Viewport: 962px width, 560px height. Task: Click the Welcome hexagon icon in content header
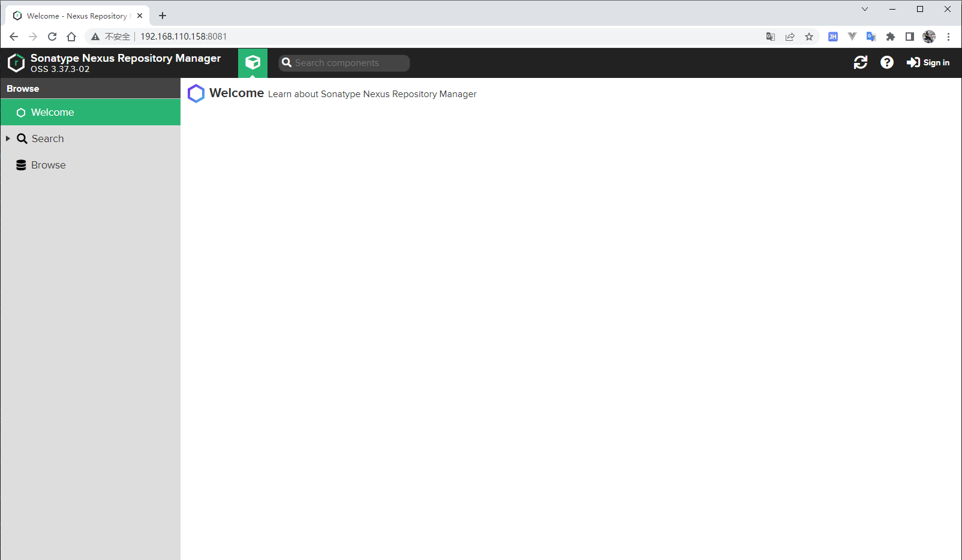click(x=196, y=94)
